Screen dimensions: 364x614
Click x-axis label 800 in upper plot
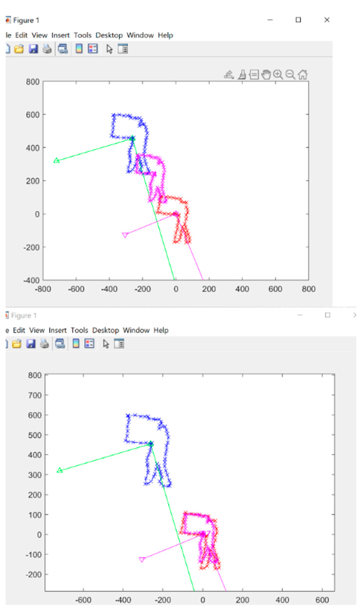[x=309, y=289]
